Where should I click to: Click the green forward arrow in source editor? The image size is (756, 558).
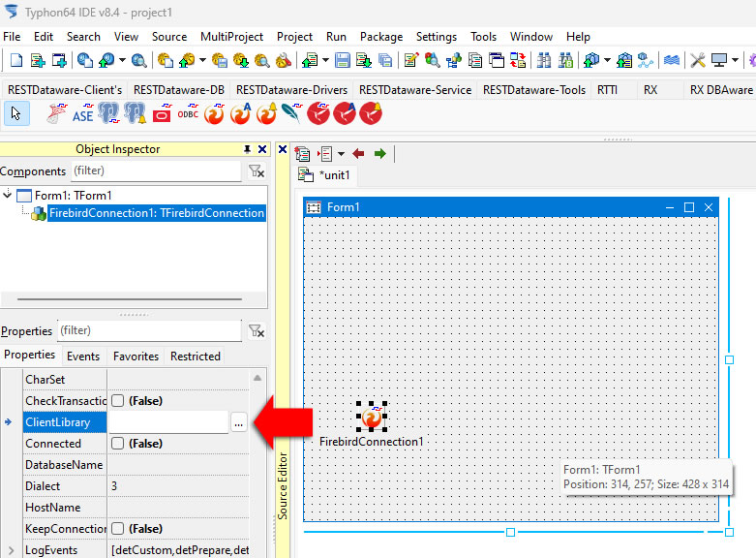click(379, 154)
